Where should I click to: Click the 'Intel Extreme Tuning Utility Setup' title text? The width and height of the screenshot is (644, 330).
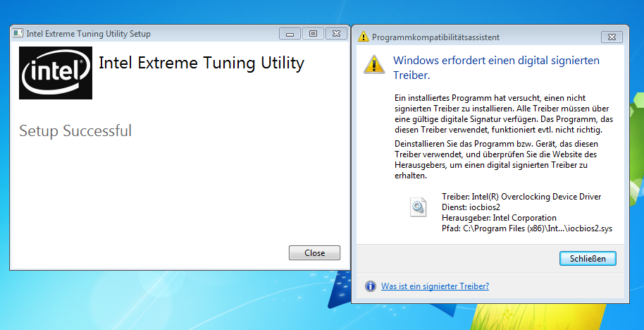pos(88,34)
